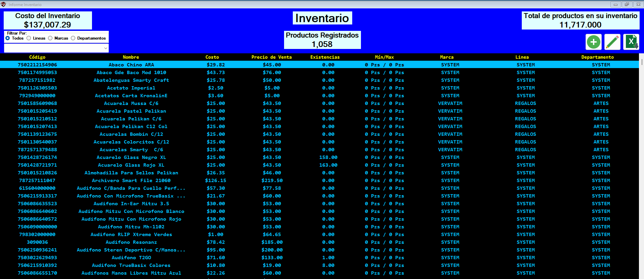Viewport: 644px width, 279px height.
Task: Select the Abaco Chino ARA row
Action: point(319,65)
